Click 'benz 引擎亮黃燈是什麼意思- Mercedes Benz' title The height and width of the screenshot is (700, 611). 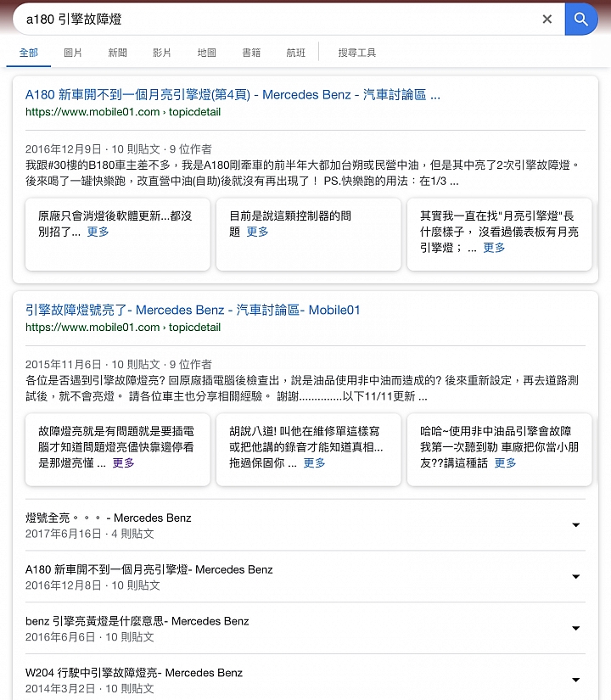tap(137, 621)
